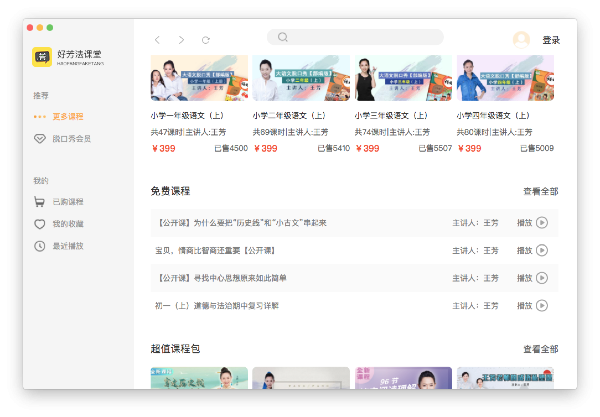Click the back navigation arrow

click(157, 39)
